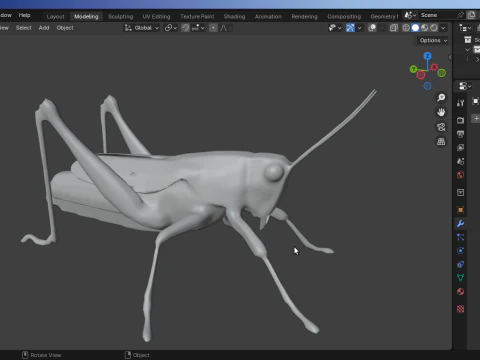Open the pivot point dropdown
This screenshot has height=360, width=480.
171,28
